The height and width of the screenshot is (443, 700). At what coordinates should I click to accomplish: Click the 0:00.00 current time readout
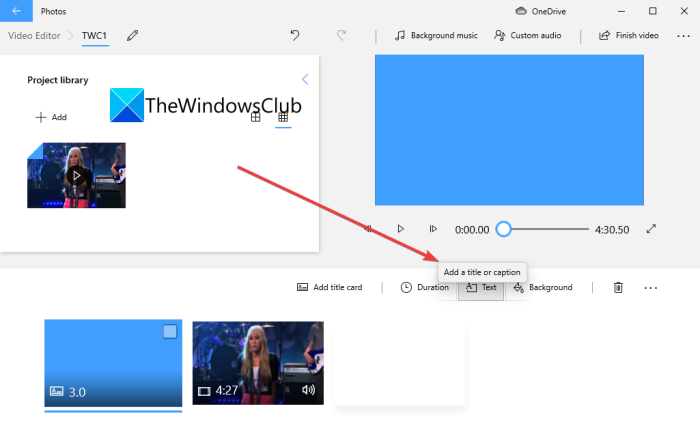[x=472, y=230]
